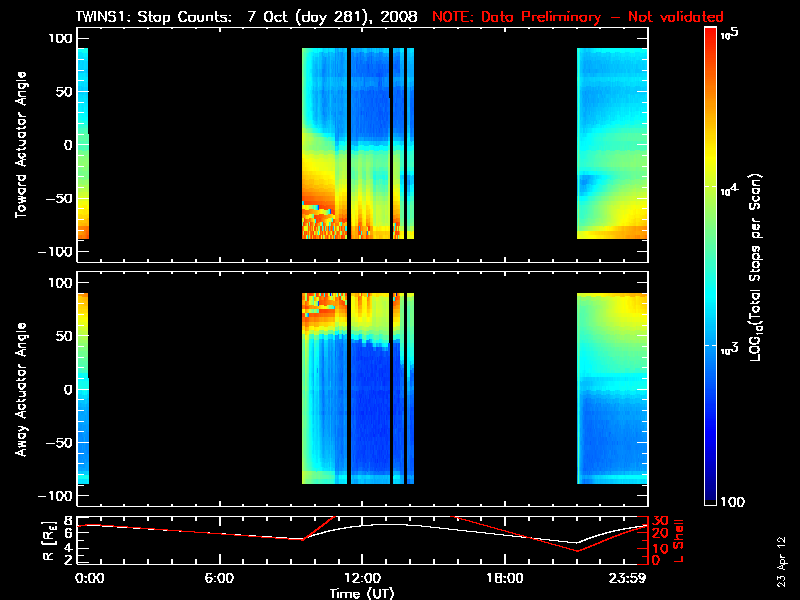Click the '23:59' time axis tick label
The width and height of the screenshot is (800, 600).
pos(627,578)
